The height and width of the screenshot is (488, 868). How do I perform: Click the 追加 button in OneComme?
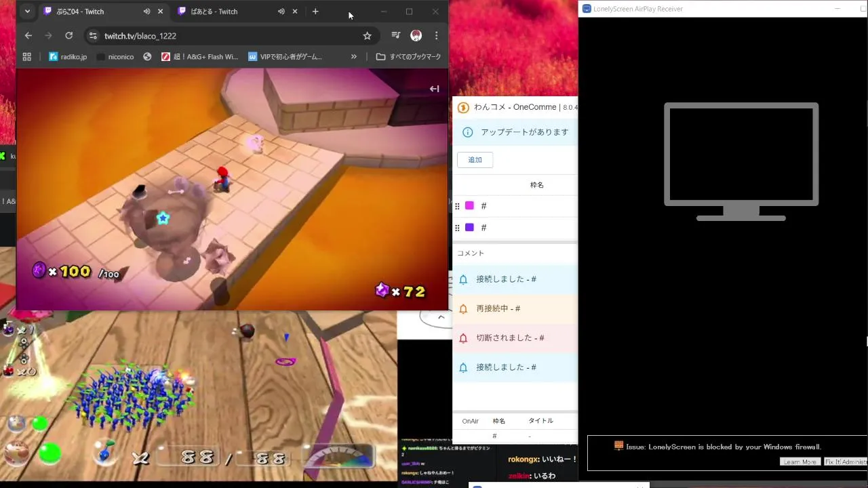pos(475,160)
